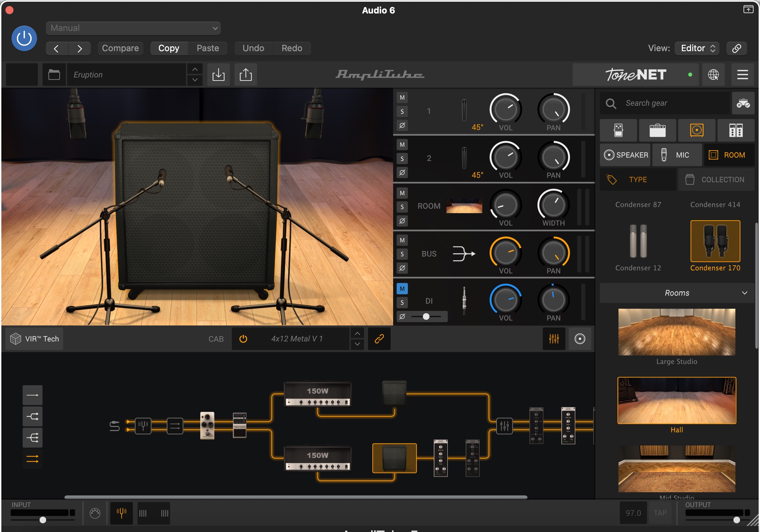This screenshot has height=532, width=760.
Task: Click the Redo button
Action: pos(292,48)
